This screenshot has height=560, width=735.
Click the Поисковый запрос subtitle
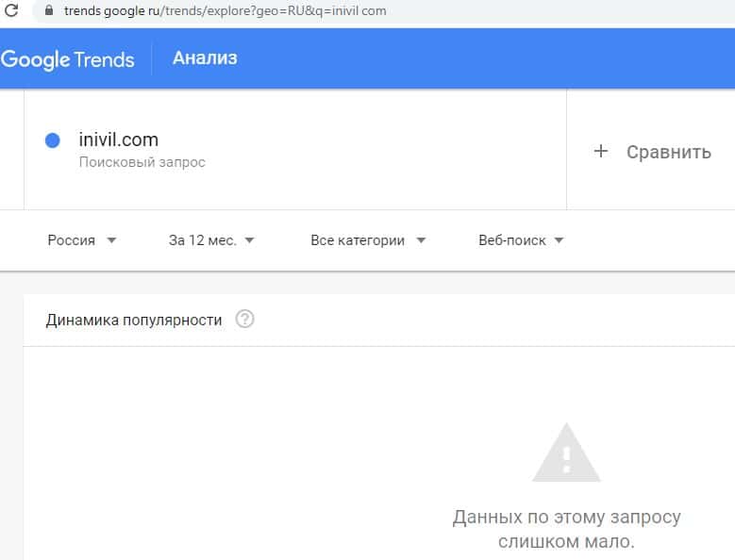(142, 162)
